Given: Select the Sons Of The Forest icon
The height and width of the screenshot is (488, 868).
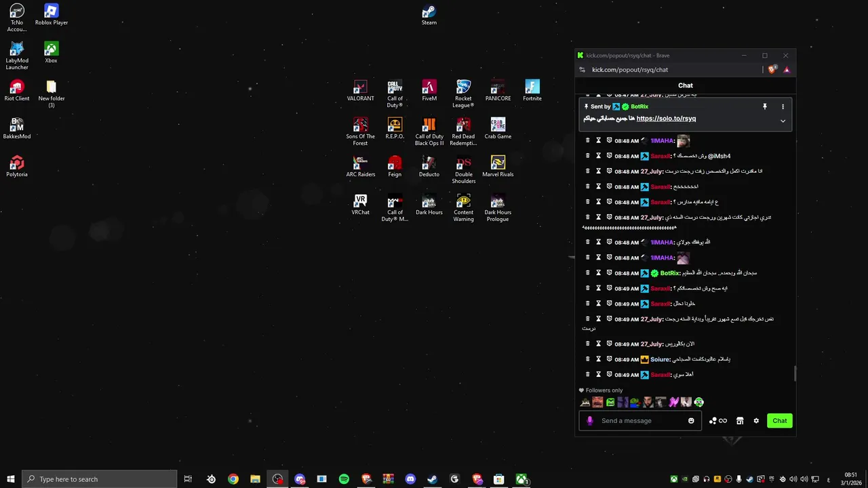Looking at the screenshot, I should pos(360,131).
